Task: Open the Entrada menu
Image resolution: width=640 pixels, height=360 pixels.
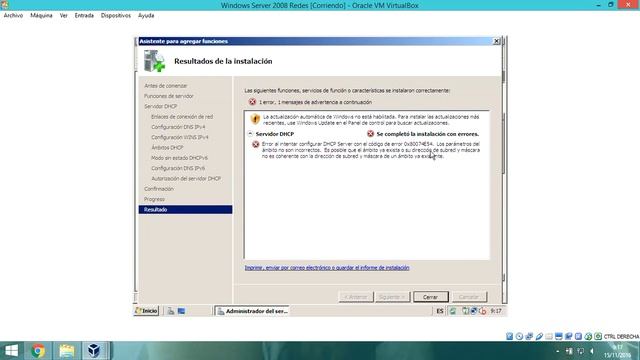Action: (x=84, y=16)
